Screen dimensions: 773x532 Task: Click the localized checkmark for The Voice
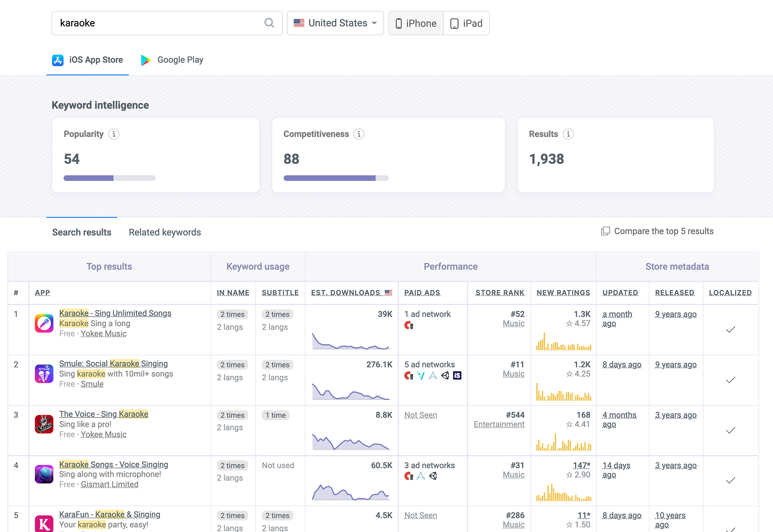coord(730,430)
